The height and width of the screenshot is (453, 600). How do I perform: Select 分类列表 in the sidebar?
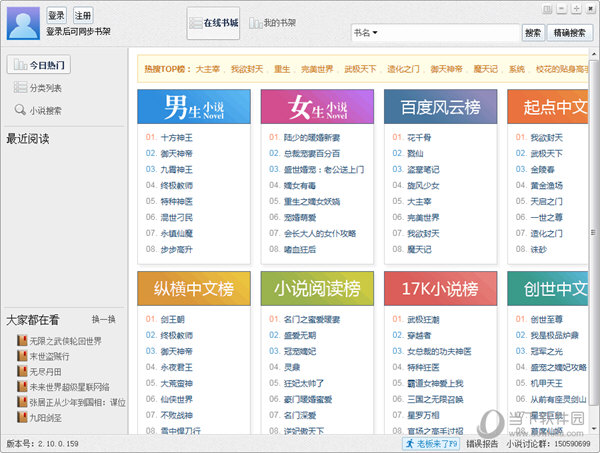click(38, 88)
